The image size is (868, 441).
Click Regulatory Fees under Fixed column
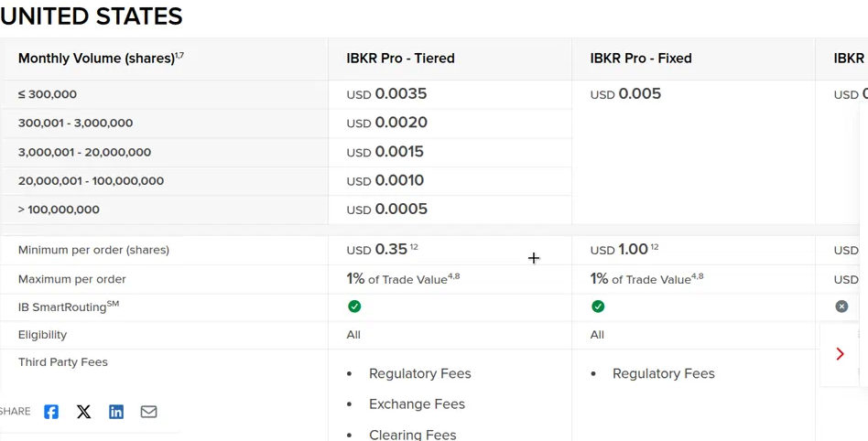[663, 374]
